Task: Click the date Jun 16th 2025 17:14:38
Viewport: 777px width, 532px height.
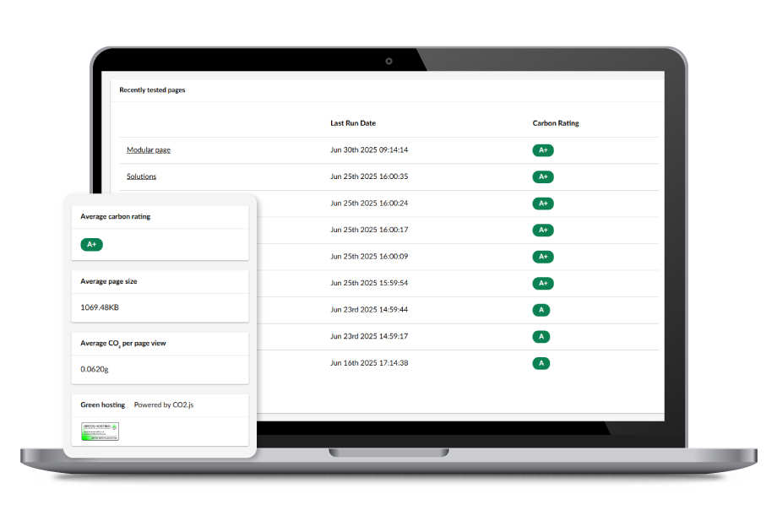Action: click(x=369, y=363)
